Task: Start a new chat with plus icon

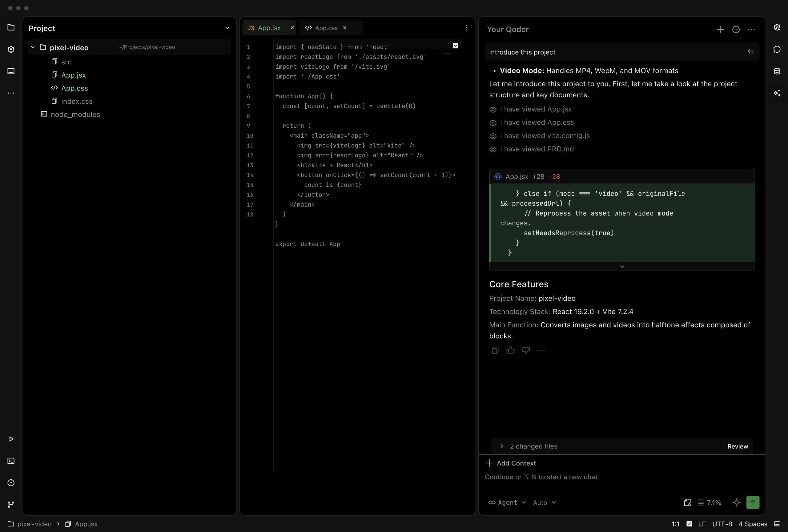Action: pos(721,30)
